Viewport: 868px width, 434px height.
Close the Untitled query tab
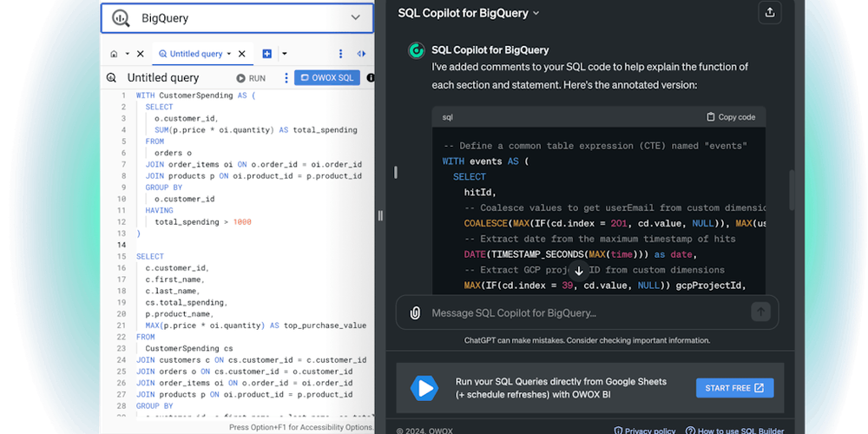coord(242,54)
